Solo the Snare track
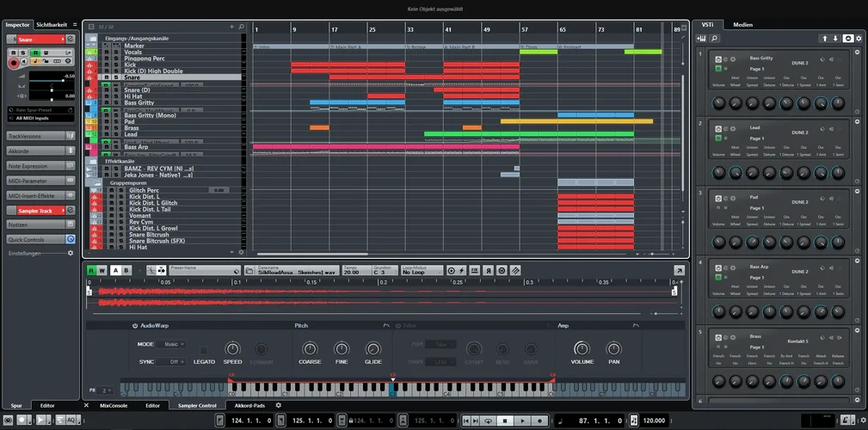The image size is (868, 430). point(116,77)
